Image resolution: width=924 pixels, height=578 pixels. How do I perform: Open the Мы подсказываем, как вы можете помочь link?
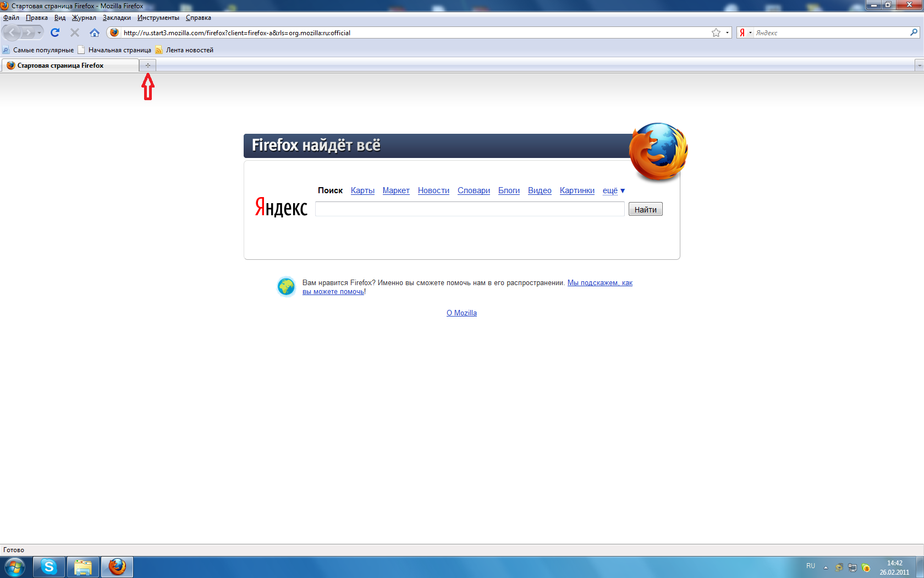point(600,283)
